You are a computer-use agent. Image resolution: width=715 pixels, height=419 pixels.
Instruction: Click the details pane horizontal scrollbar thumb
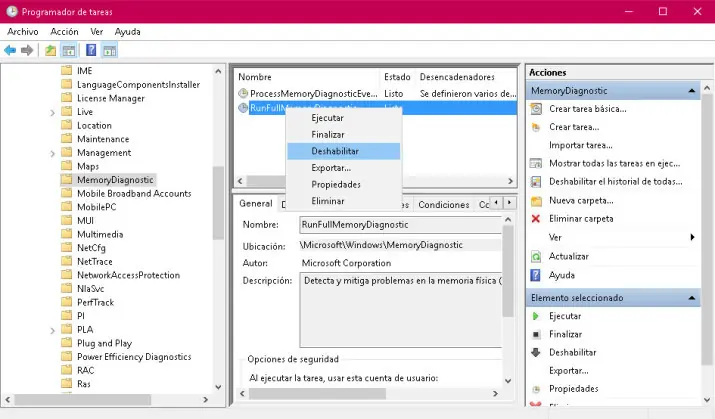317,393
